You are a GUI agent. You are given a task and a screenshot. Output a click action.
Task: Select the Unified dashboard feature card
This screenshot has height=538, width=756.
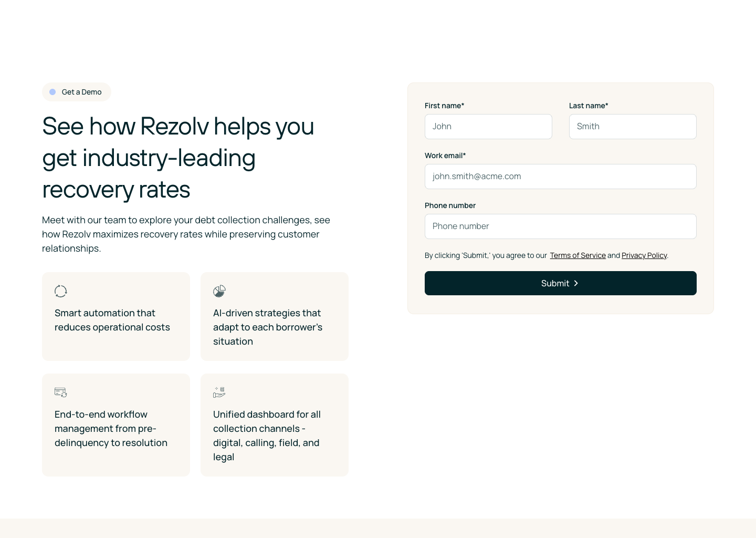275,425
